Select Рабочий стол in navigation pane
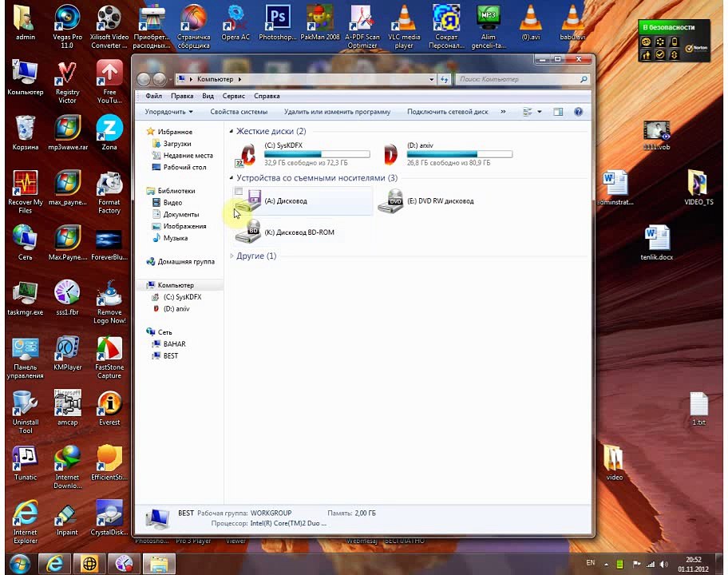Screen dimensions: 728x575 [x=184, y=167]
